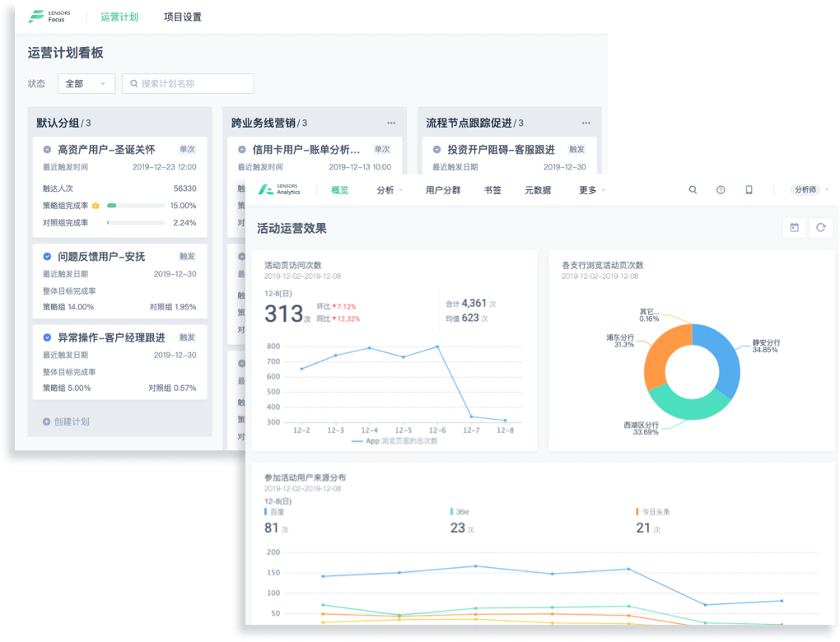
Task: Click the mobile device icon
Action: point(749,189)
